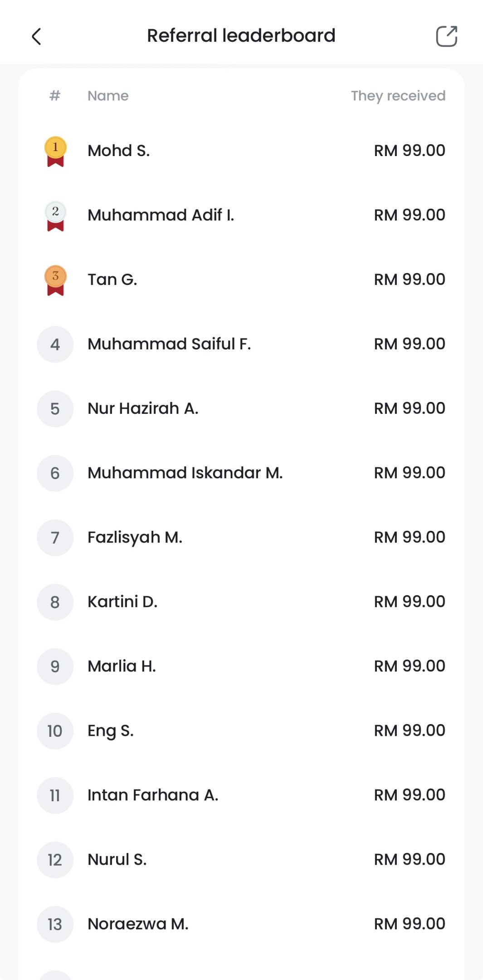Tap RM 99.00 amount for Kartini D.
The height and width of the screenshot is (980, 483).
point(409,602)
